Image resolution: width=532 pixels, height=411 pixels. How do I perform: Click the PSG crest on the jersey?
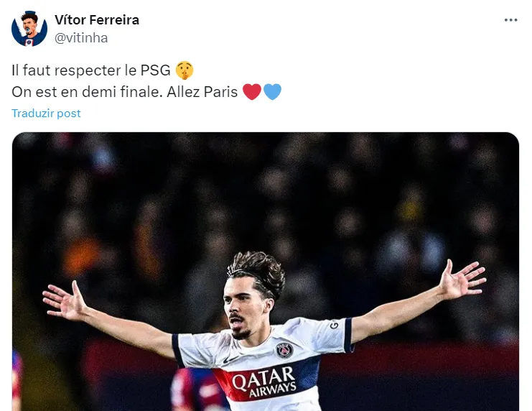point(284,350)
